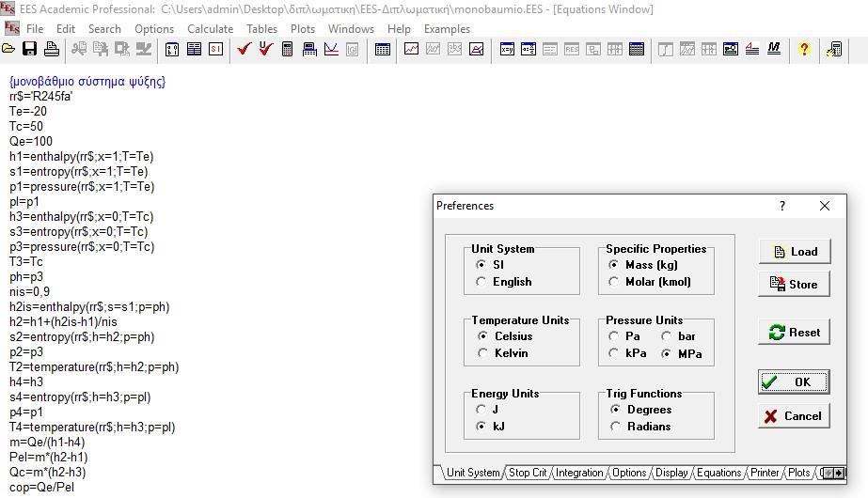Click the Solution window toolbar icon

[x=550, y=49]
